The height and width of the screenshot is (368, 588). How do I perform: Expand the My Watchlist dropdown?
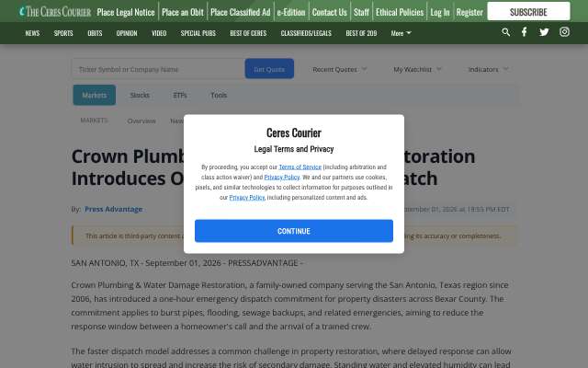(417, 70)
